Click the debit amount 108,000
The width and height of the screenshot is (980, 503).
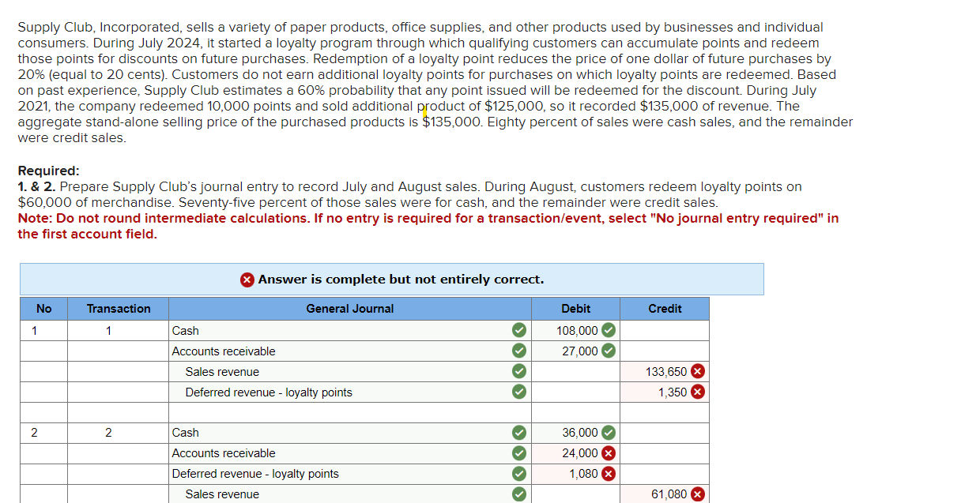[577, 331]
